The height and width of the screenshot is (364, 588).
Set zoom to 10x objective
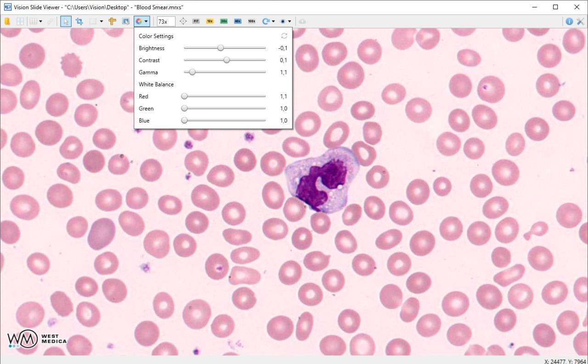(x=210, y=21)
